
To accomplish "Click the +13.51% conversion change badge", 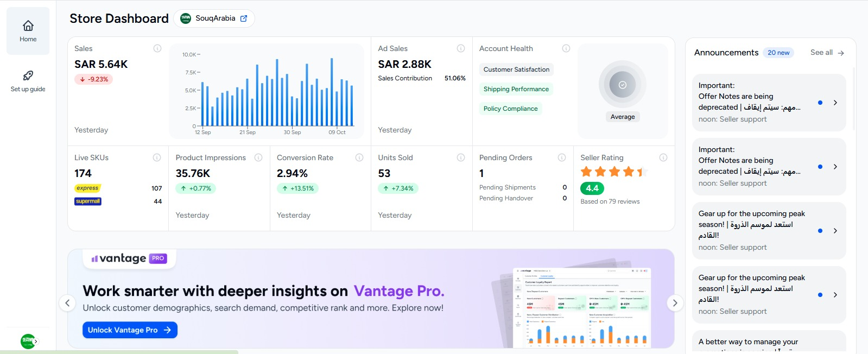I will 297,188.
